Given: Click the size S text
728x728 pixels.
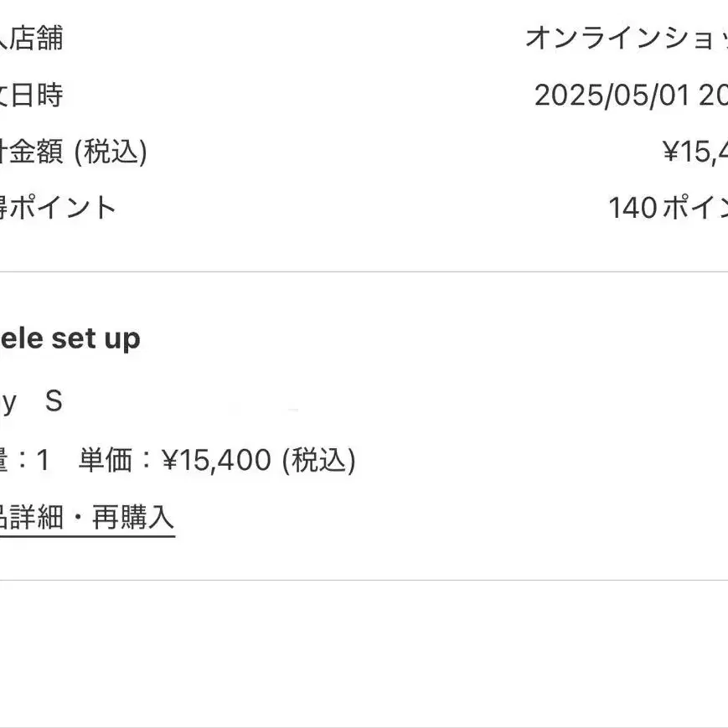Looking at the screenshot, I should point(54,402).
